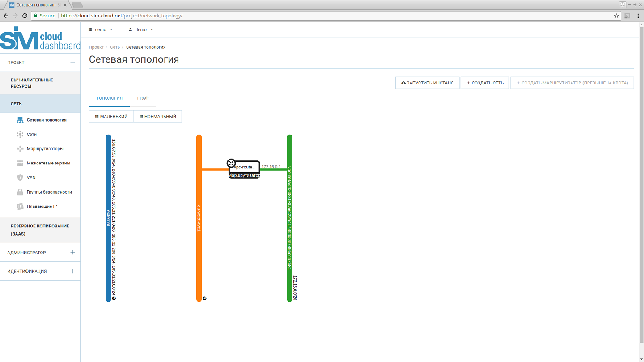The height and width of the screenshot is (362, 644).
Task: Switch topology to МАЛЕНЬКИЙ size
Action: click(111, 117)
